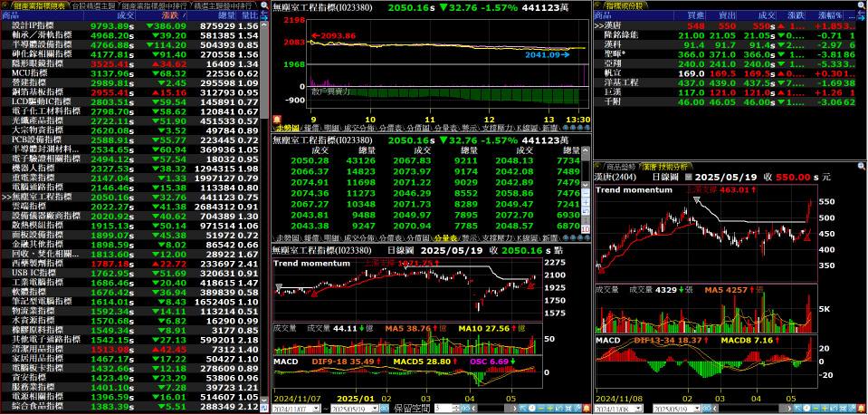Click the link icon next to 2025/05/19 date in middle chart
The height and width of the screenshot is (415, 868).
(383, 409)
